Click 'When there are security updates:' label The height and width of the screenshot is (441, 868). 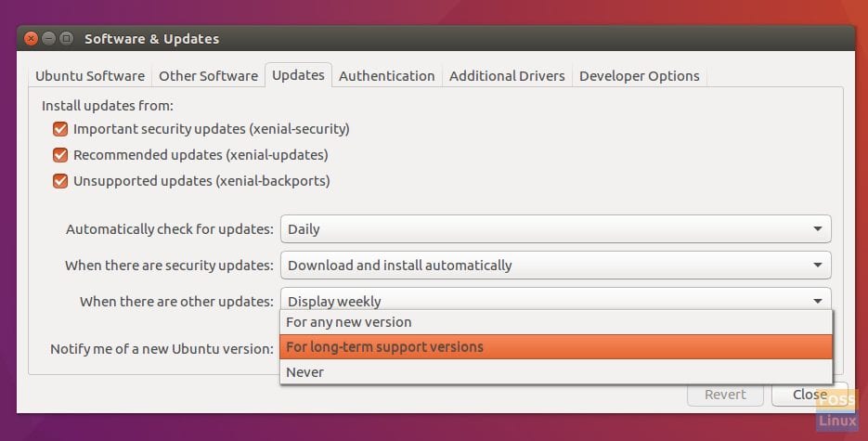[x=169, y=266]
